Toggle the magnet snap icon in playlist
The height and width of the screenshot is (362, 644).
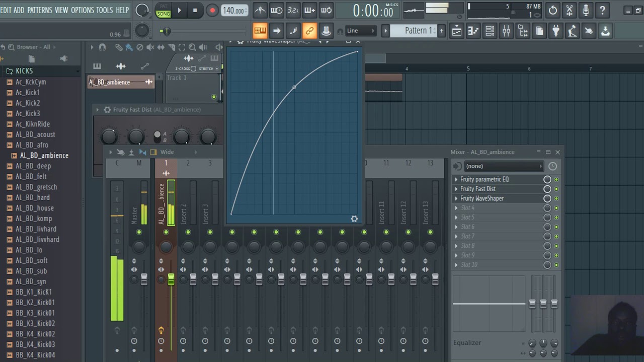coord(103,47)
